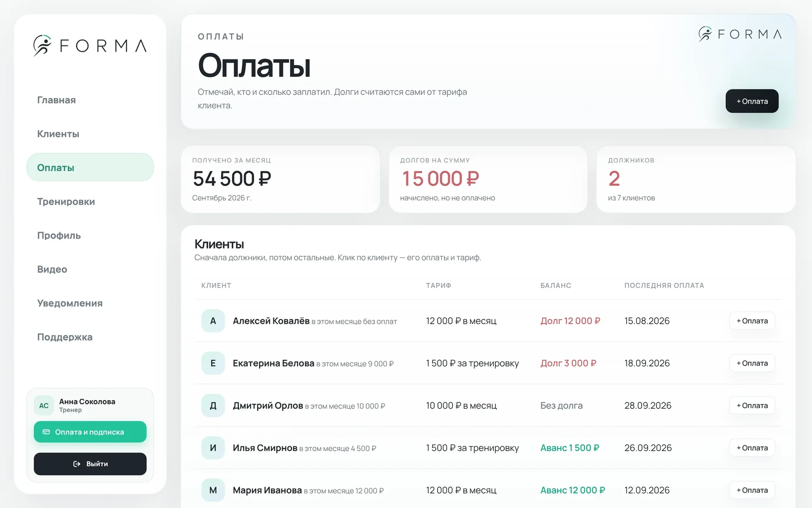The image size is (812, 508).
Task: Open client Илья Смирнов
Action: pos(265,448)
